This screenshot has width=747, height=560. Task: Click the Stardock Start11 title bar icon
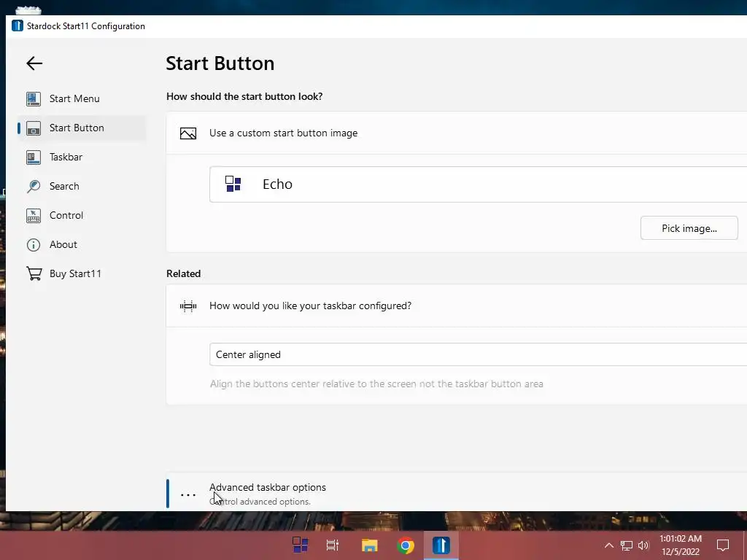[18, 26]
